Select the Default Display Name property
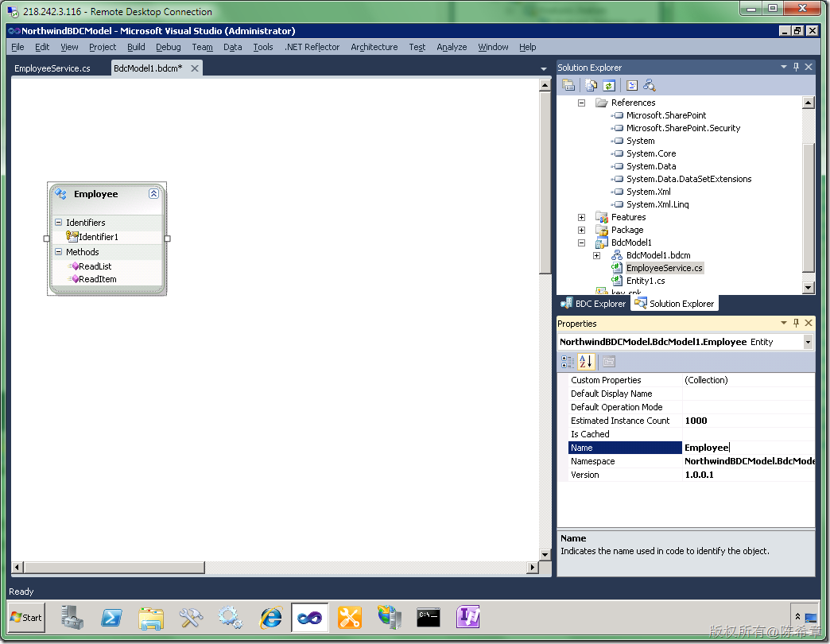The height and width of the screenshot is (644, 830). (611, 394)
